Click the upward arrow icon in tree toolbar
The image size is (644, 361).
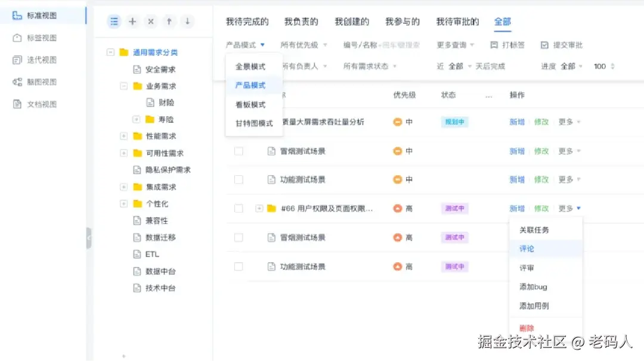click(x=169, y=21)
